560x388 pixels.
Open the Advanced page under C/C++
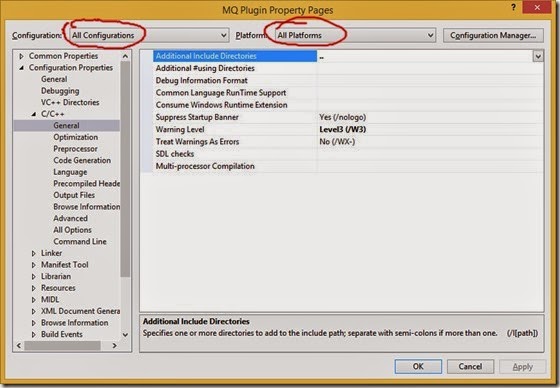tap(70, 218)
